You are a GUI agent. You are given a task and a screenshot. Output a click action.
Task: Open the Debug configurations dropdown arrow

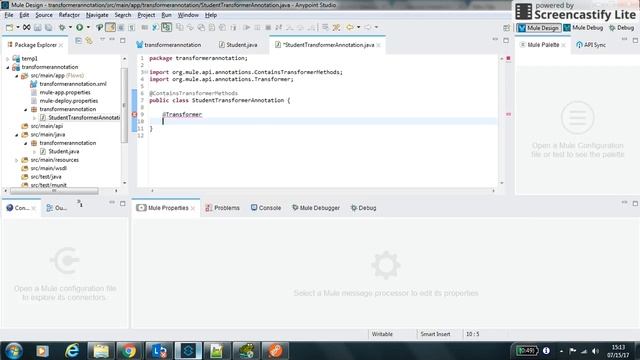[x=70, y=27]
